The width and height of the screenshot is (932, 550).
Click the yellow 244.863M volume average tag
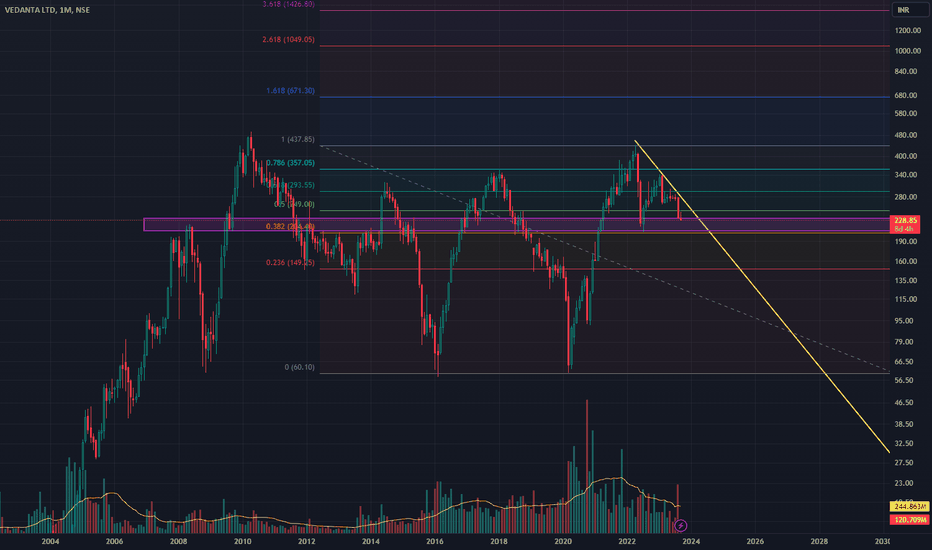click(909, 507)
